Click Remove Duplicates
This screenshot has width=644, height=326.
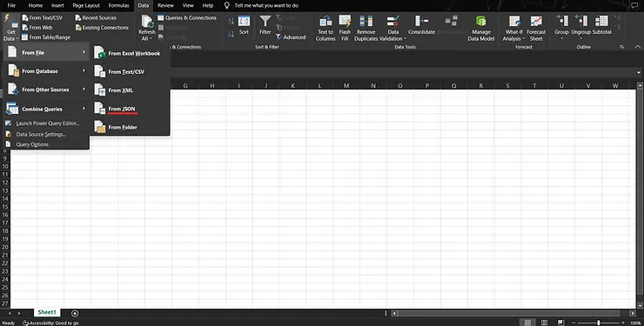pos(366,28)
